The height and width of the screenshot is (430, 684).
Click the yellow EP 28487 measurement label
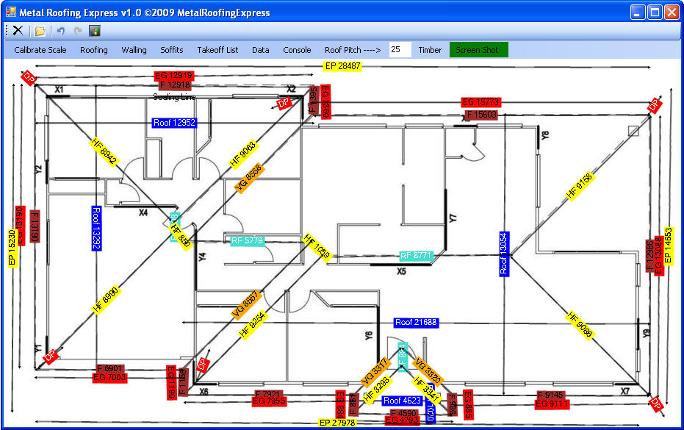pos(342,66)
